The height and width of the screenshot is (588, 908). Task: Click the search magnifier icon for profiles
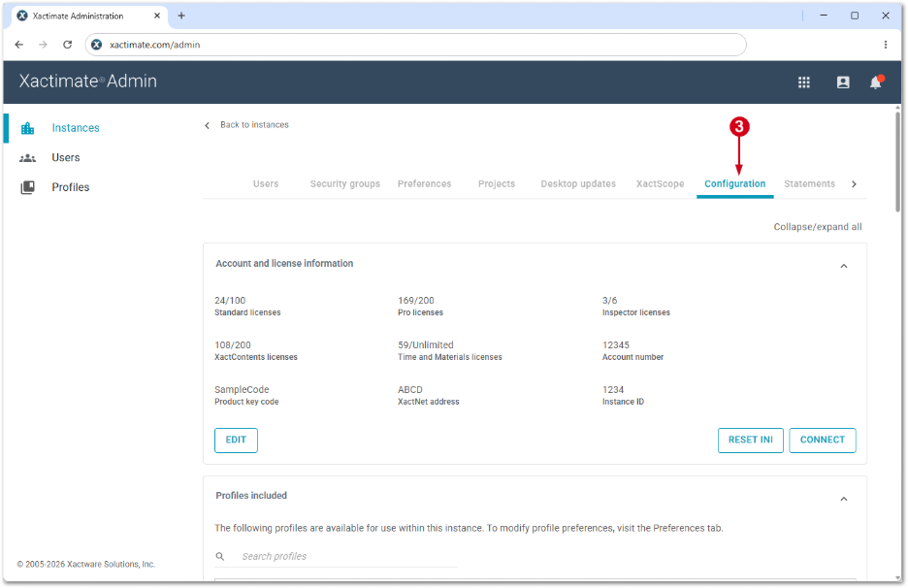(x=220, y=556)
